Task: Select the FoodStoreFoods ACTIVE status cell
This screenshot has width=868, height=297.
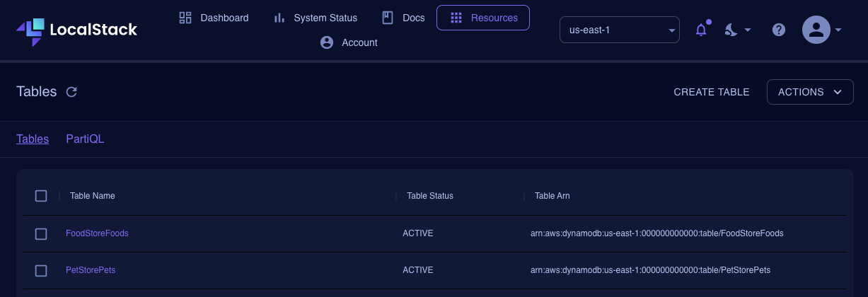Action: click(418, 233)
